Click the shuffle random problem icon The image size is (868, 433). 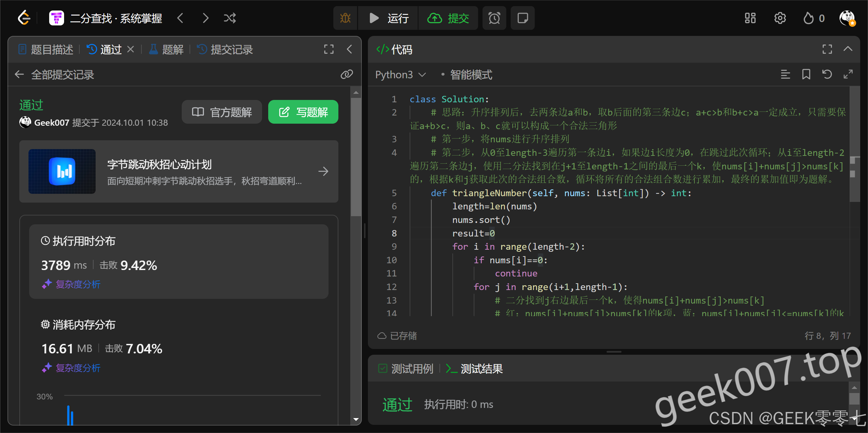point(230,18)
